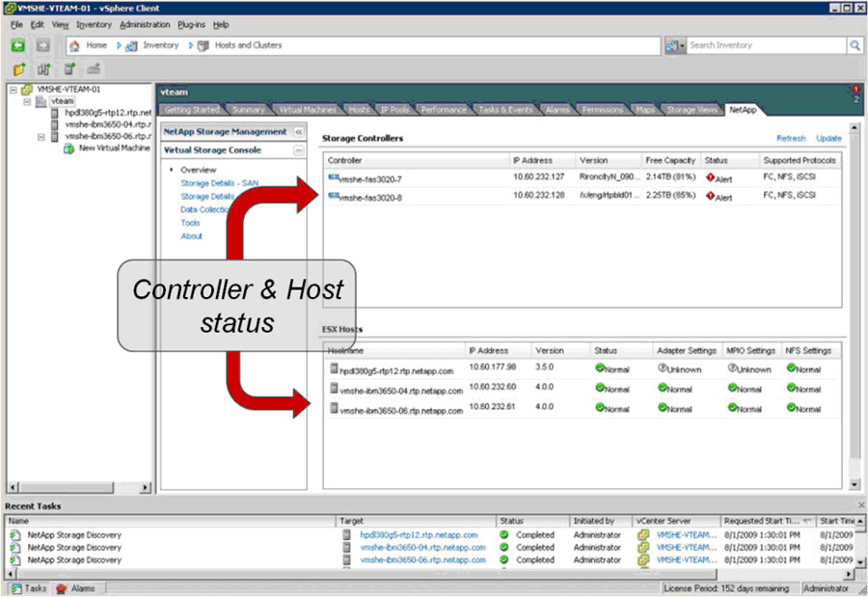Click the Refresh link for Storage Controllers

coord(791,139)
